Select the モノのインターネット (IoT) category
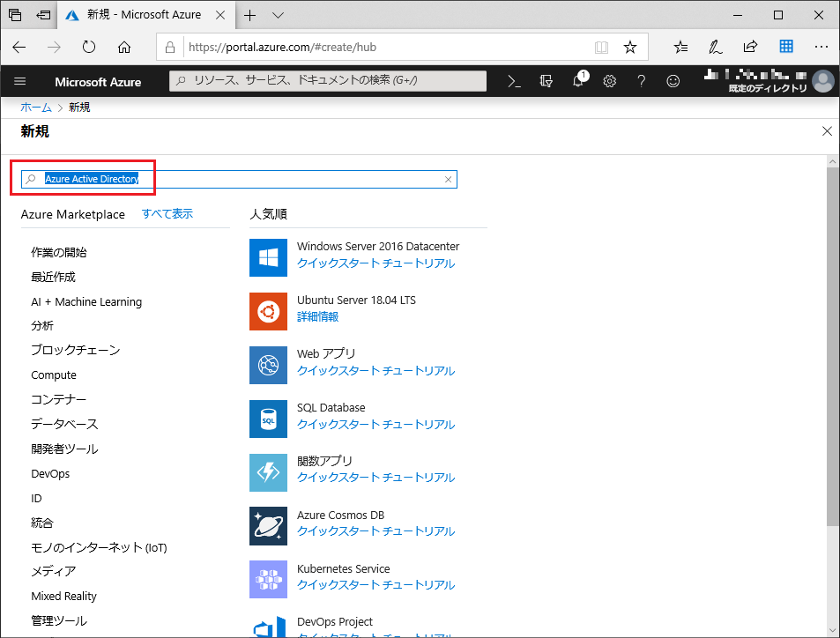 point(99,547)
